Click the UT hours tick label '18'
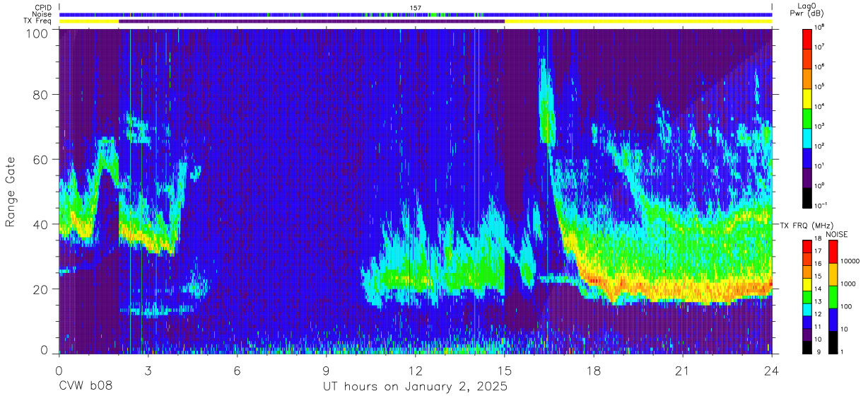This screenshot has height=401, width=868. pyautogui.click(x=594, y=371)
